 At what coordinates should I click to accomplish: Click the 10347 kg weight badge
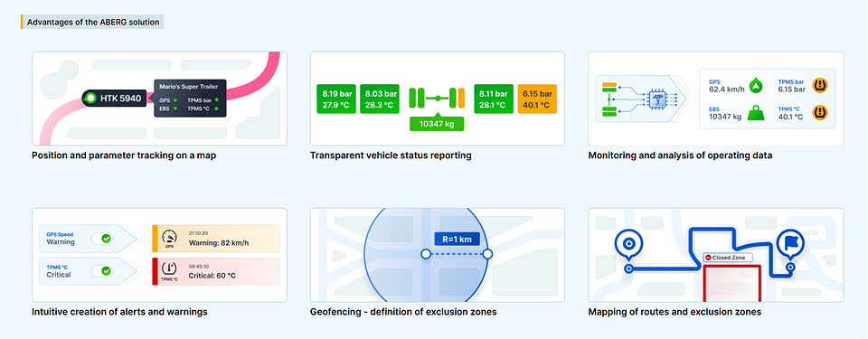pyautogui.click(x=437, y=124)
